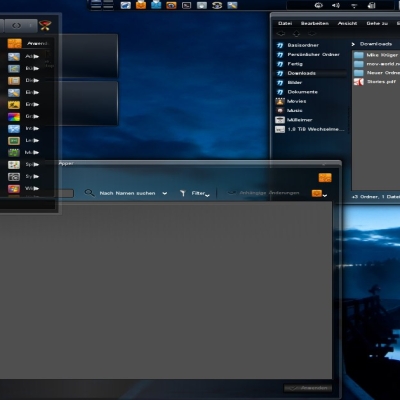Click the cloud update notifier tray icon
This screenshot has width=400, height=400.
click(319, 5)
